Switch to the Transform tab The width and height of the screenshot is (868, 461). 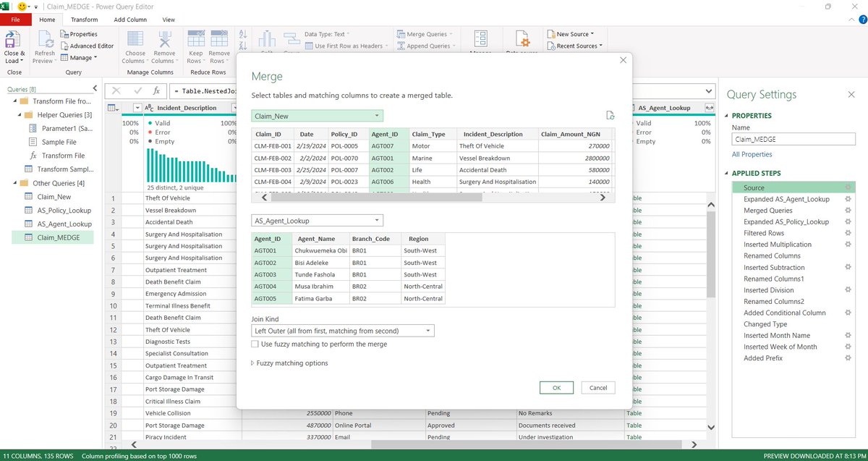click(85, 20)
